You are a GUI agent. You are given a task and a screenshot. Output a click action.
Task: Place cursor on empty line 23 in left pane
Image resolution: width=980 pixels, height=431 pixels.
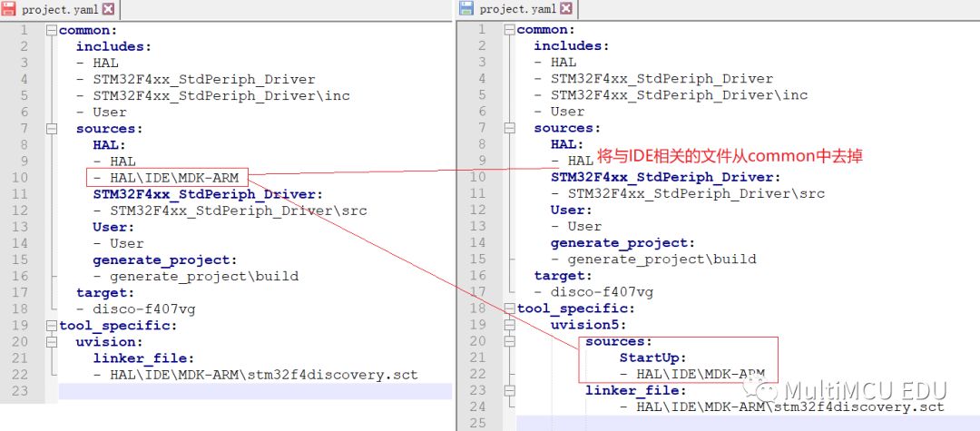click(x=255, y=391)
